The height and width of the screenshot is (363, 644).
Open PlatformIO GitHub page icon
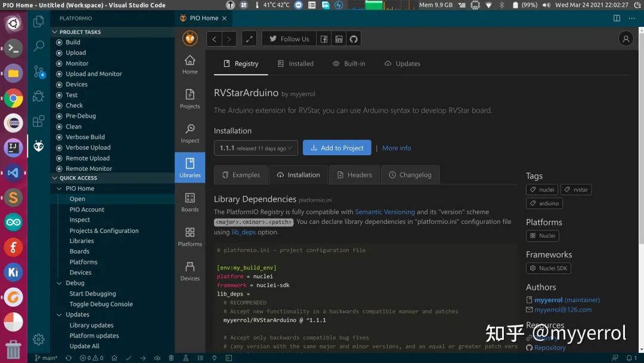[354, 39]
